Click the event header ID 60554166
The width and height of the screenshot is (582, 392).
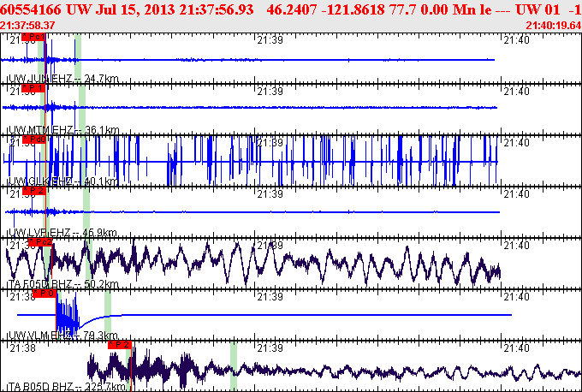tap(31, 9)
